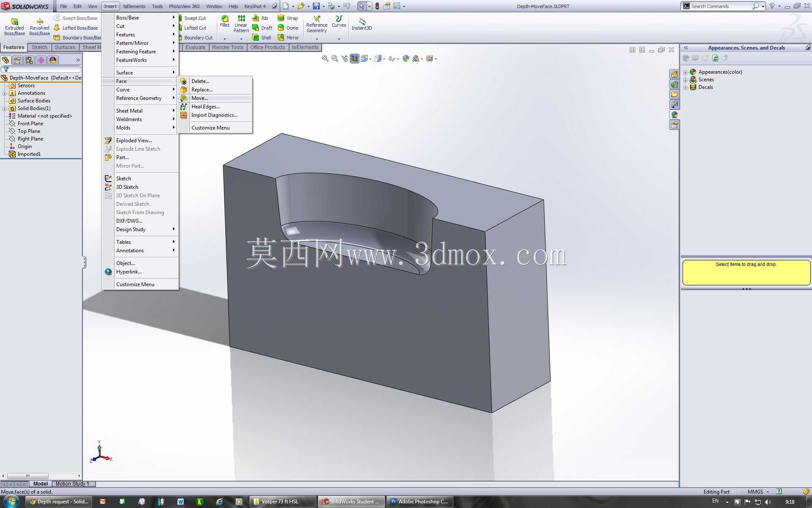Screen dimensions: 812x508
Task: Click the Edit Appearance color ball icon
Action: pos(406,59)
